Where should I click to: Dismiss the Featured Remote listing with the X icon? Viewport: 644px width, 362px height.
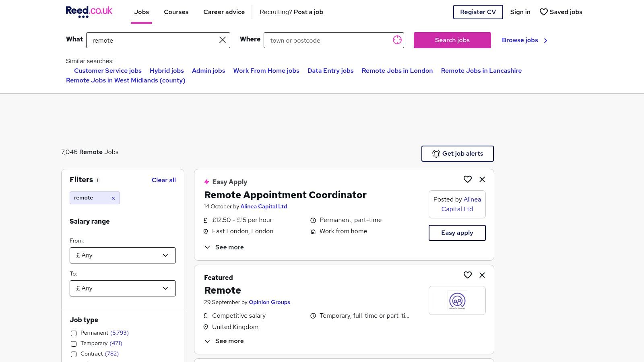point(482,275)
